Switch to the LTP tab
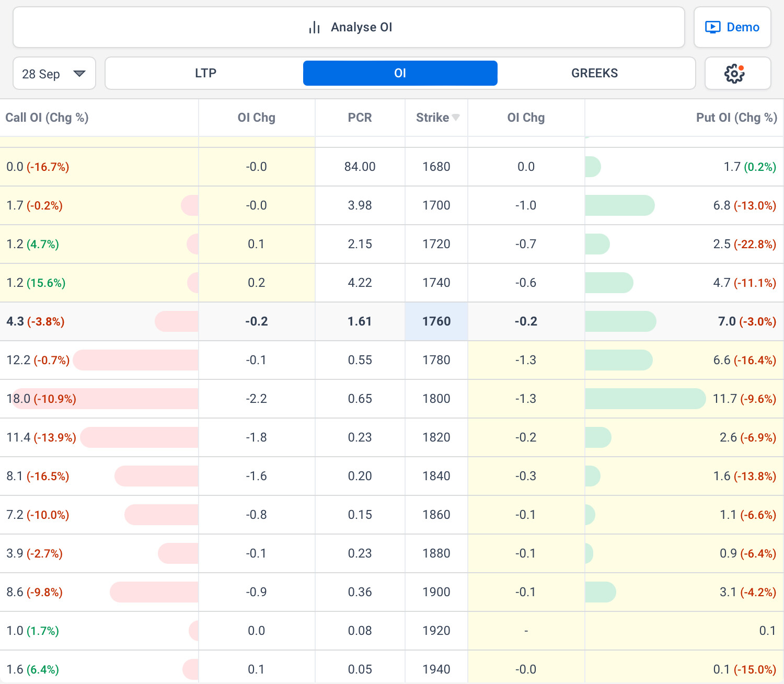The width and height of the screenshot is (784, 684). (205, 73)
